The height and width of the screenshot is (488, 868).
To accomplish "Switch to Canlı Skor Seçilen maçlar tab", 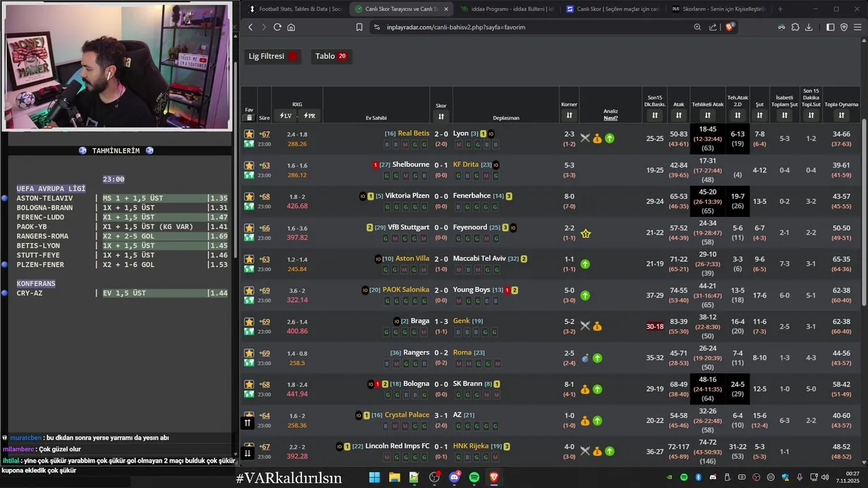I will pyautogui.click(x=612, y=9).
